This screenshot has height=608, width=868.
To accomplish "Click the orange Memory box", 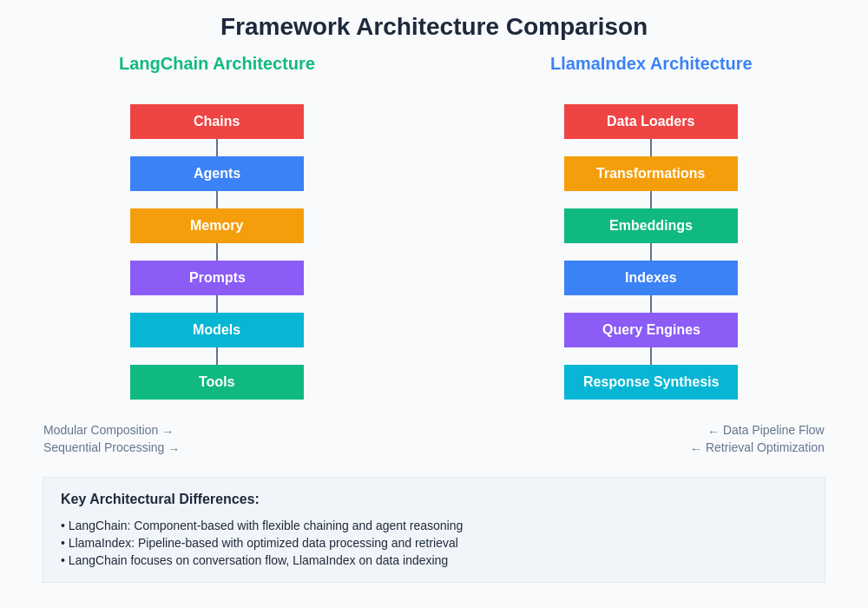I will click(217, 226).
